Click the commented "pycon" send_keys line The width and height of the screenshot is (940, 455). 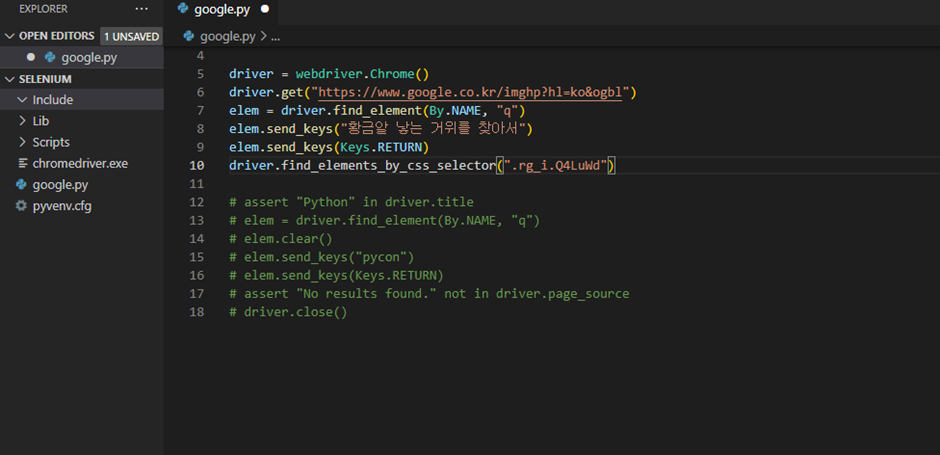coord(321,257)
